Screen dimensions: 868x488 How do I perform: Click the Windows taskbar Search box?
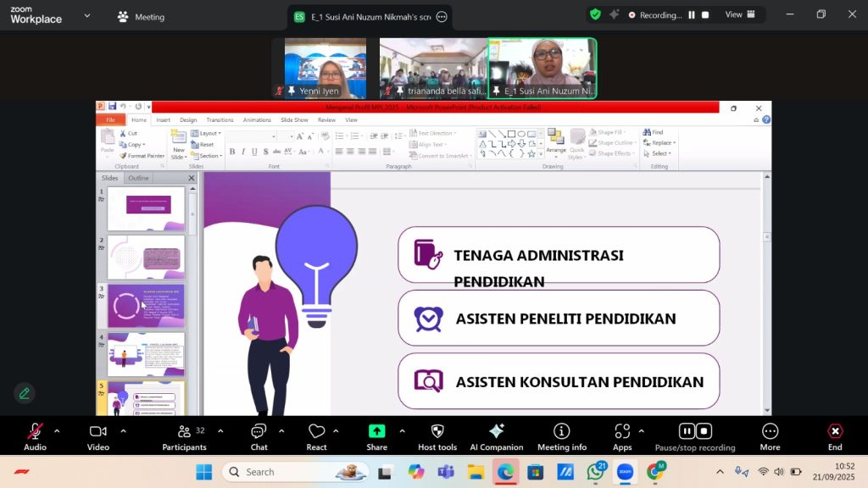295,472
